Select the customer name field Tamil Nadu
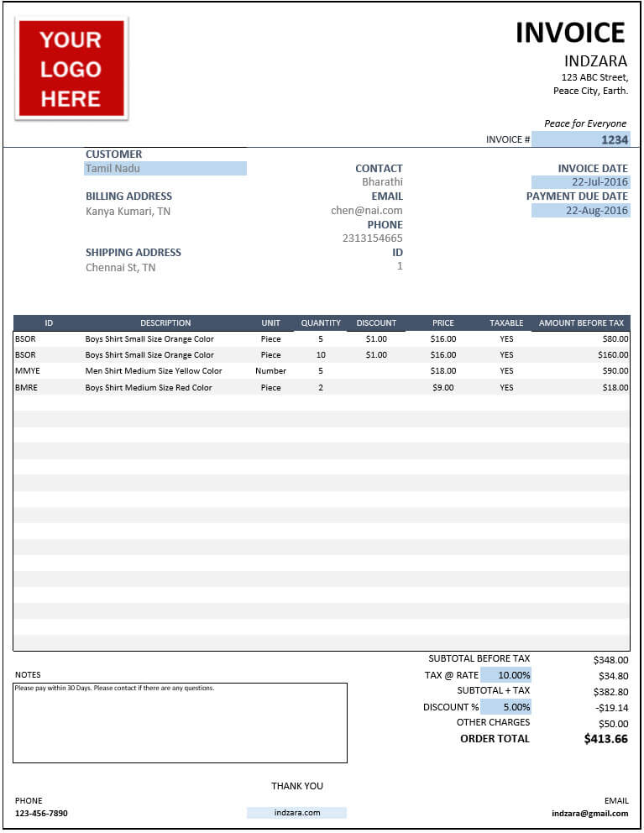Screen dimensions: 644x833 [x=165, y=169]
